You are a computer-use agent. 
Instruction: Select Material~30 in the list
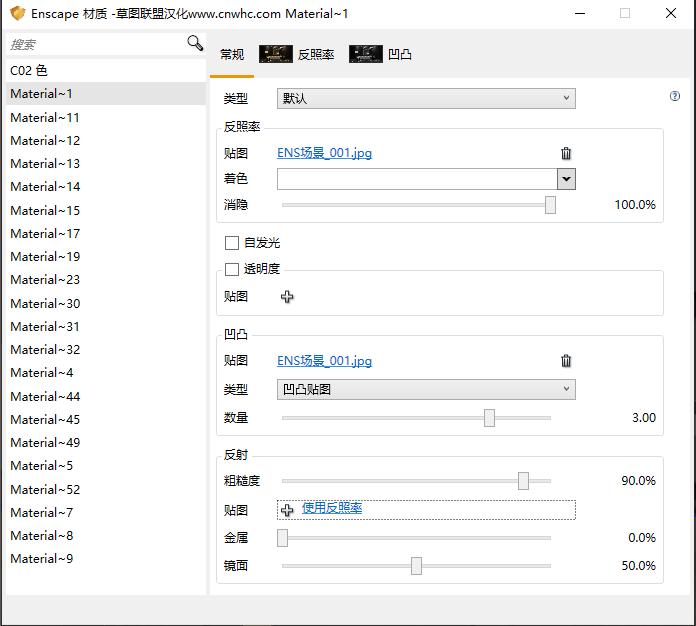[x=106, y=304]
